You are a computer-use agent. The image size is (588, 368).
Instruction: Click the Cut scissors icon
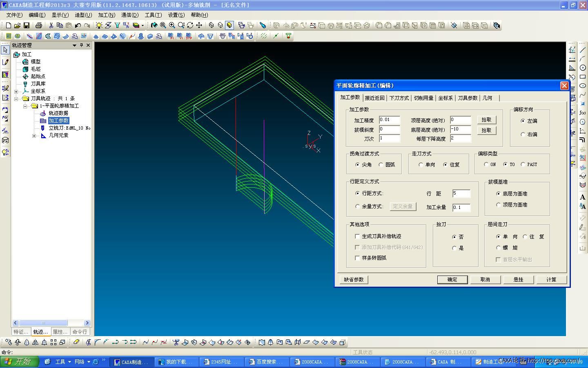coord(51,25)
